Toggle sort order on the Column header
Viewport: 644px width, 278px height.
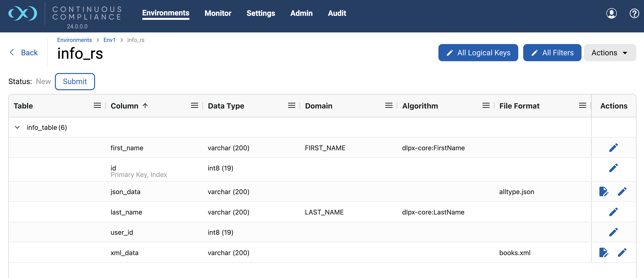coord(145,106)
